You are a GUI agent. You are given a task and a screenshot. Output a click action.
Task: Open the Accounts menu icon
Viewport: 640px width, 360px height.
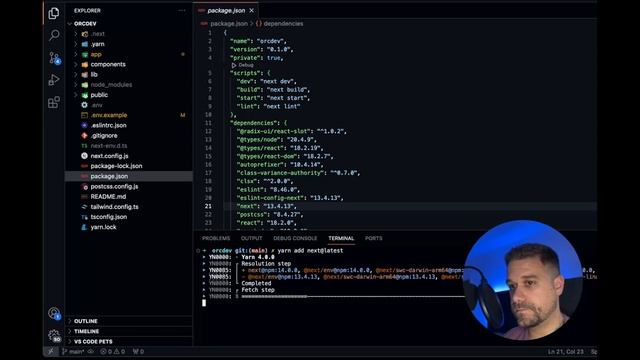click(54, 313)
